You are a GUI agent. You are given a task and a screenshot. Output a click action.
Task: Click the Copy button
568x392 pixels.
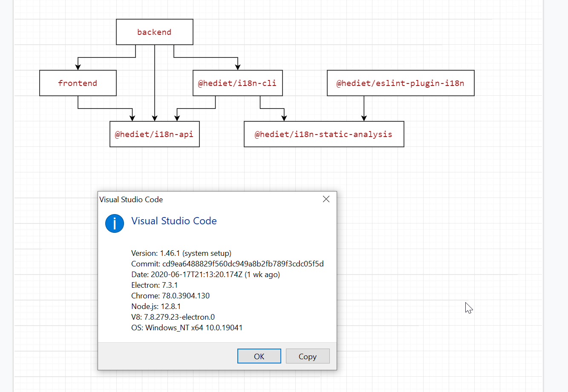tap(308, 356)
